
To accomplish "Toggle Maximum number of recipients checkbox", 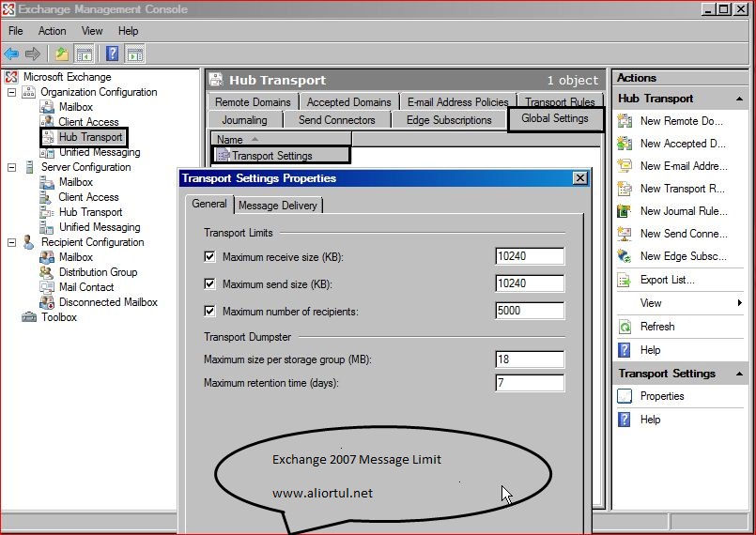I will tap(209, 311).
